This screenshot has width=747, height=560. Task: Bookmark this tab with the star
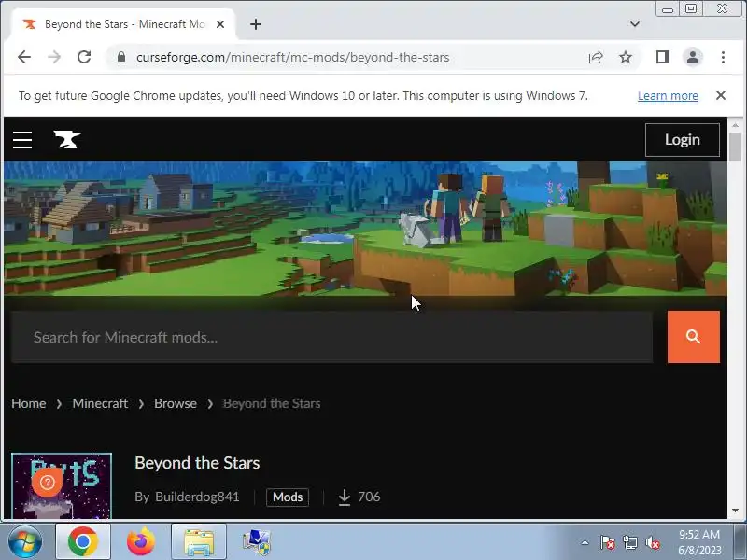[626, 57]
